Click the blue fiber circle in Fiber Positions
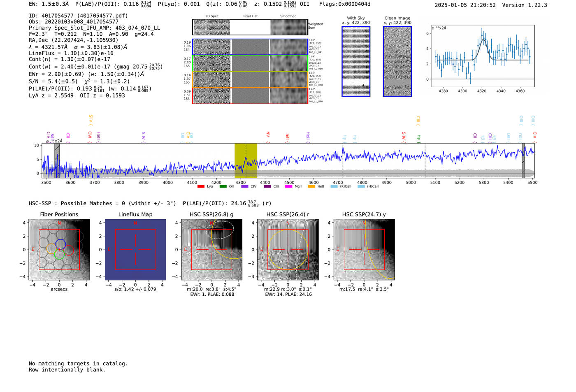Screen dimensions: 576x392 click(x=60, y=244)
